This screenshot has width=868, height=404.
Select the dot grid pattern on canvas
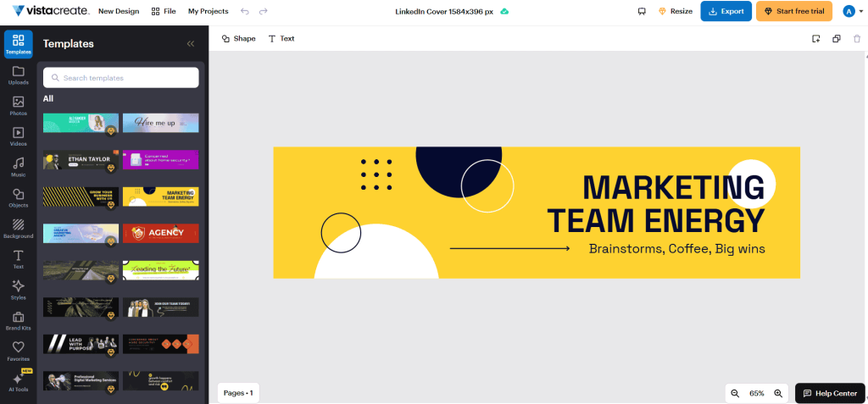[376, 174]
